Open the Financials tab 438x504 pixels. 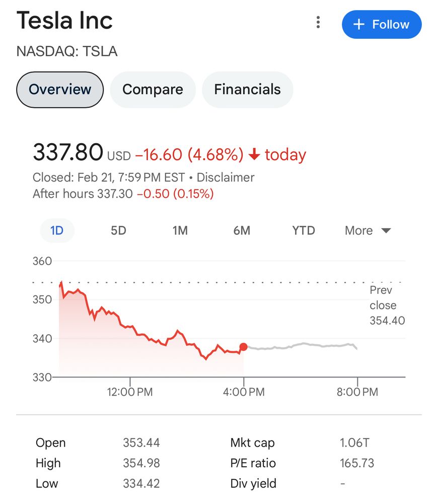pos(247,90)
